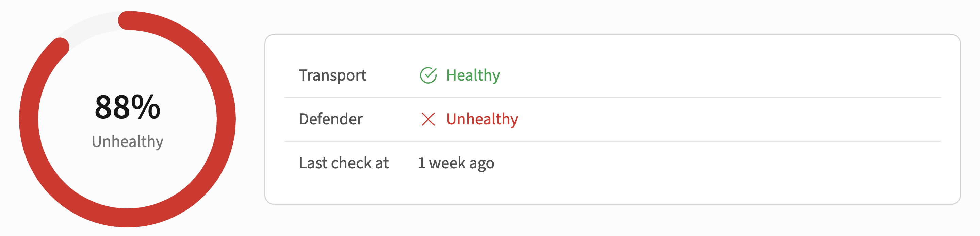Click the red X icon beside Defender
This screenshot has width=980, height=236.
tap(428, 119)
